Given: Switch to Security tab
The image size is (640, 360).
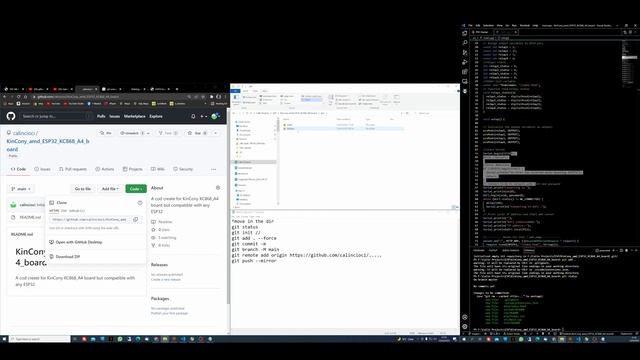Looking at the screenshot, I should point(183,169).
